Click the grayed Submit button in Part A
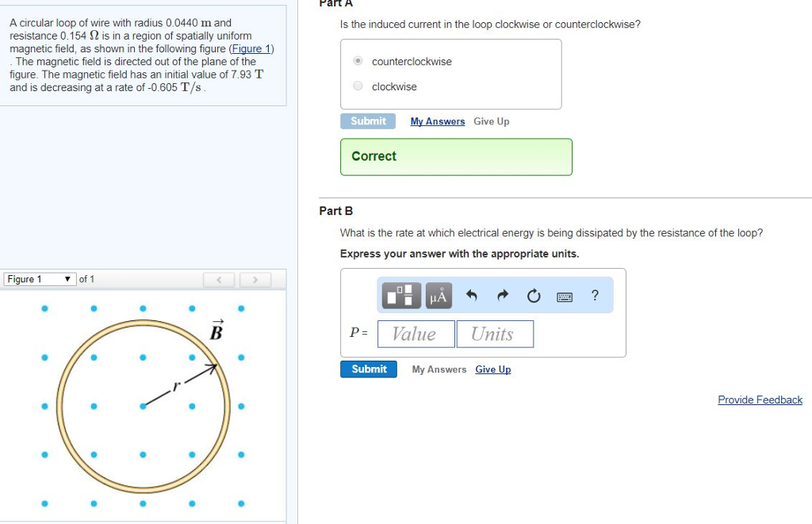This screenshot has height=524, width=812. [x=368, y=121]
